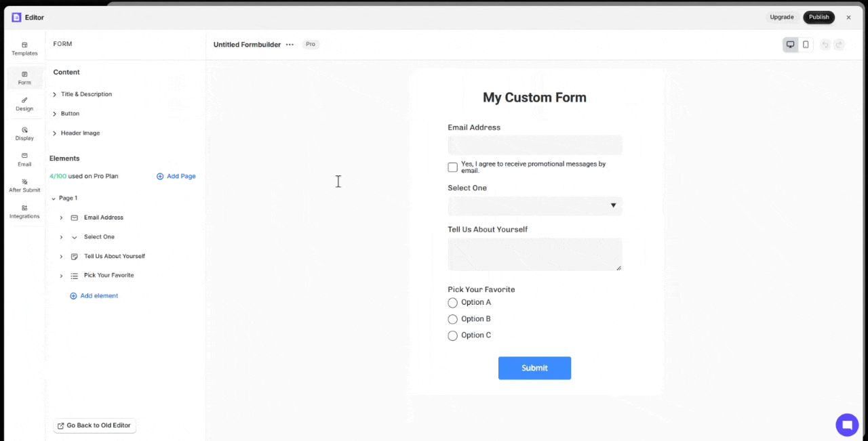Click the Tell Us About Yourself note icon

click(75, 257)
